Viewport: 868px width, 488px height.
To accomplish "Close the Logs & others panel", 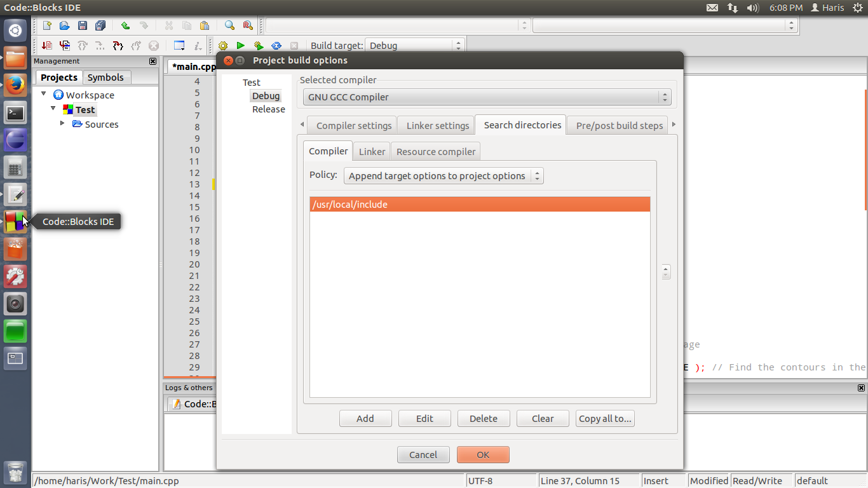I will pos(861,388).
